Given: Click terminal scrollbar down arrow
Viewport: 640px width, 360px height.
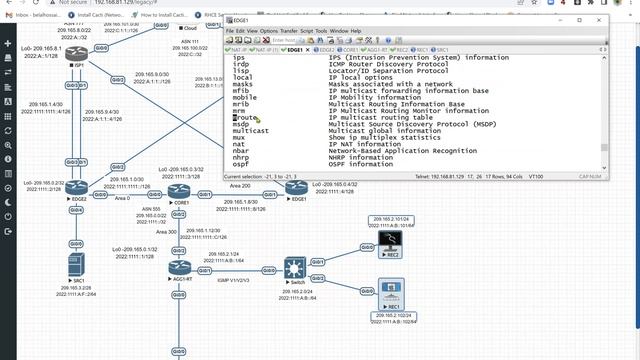Looking at the screenshot, I should coord(604,168).
